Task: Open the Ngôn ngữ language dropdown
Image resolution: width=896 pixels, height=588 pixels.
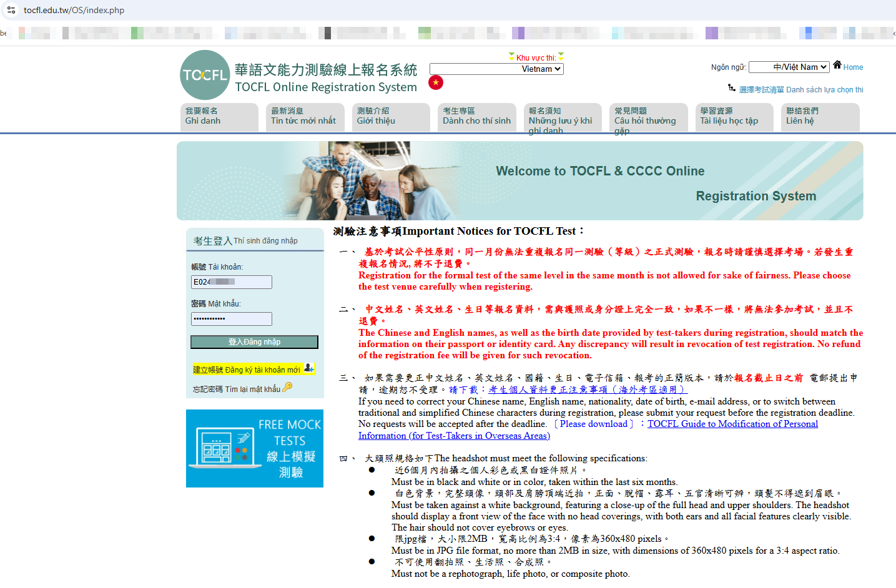Action: (789, 67)
